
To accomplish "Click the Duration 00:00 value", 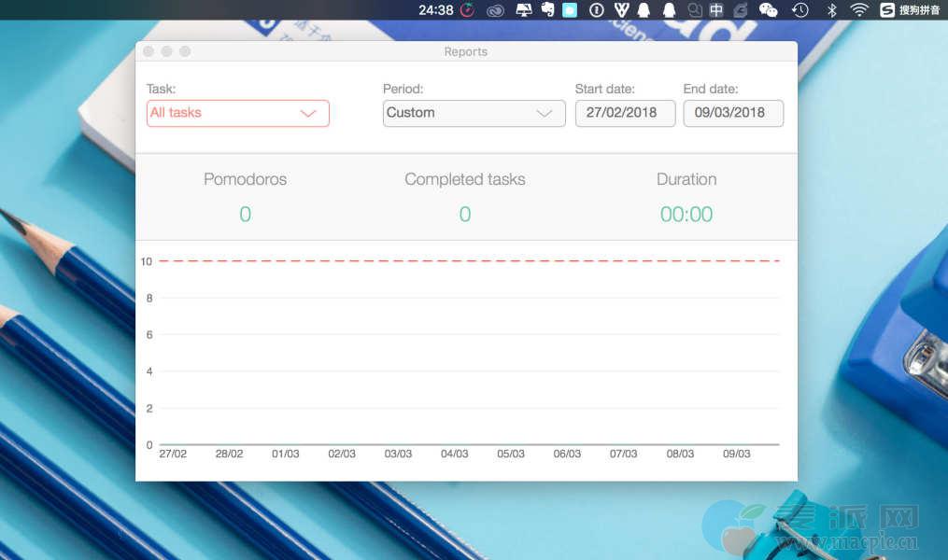I will coord(686,215).
